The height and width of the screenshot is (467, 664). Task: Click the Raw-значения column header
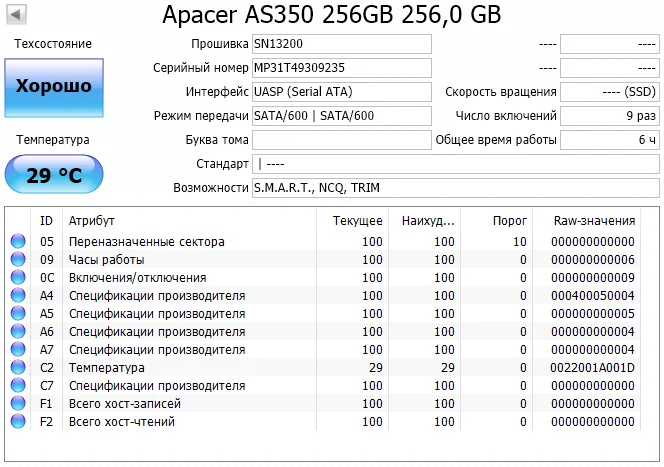(x=587, y=221)
